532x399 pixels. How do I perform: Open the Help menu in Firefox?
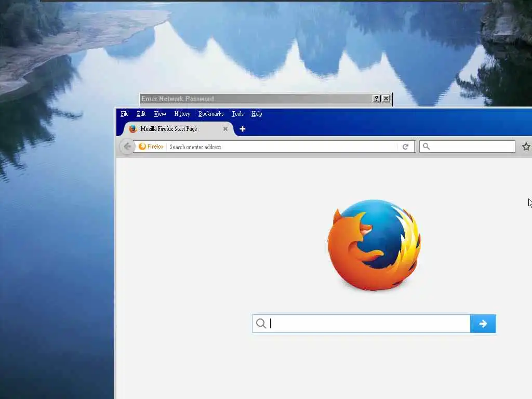click(x=257, y=114)
